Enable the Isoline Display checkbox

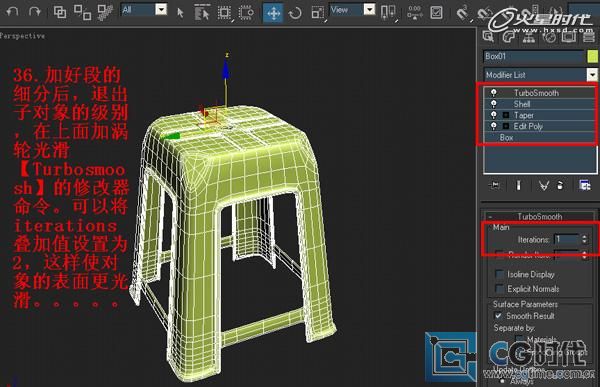click(x=499, y=274)
